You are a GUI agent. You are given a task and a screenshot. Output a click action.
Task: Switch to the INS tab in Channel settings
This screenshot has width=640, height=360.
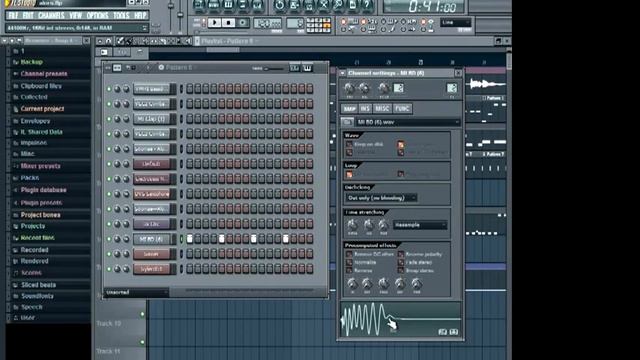(365, 109)
